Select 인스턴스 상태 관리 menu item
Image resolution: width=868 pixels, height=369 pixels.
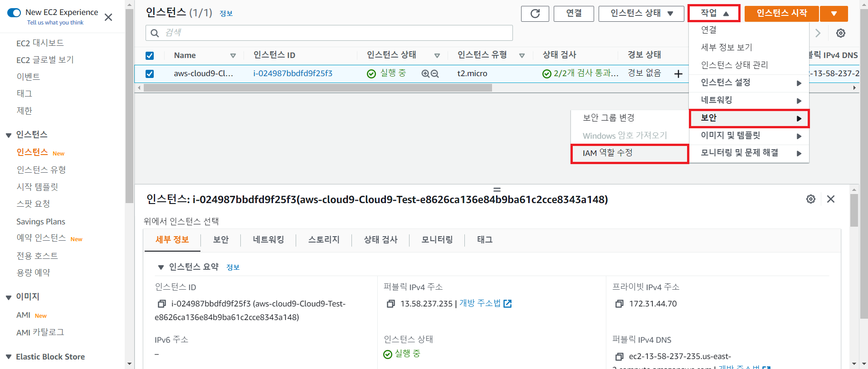(x=749, y=65)
